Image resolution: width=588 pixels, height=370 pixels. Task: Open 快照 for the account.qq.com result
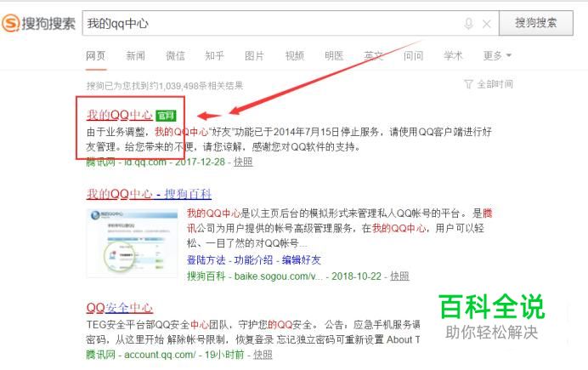(x=263, y=355)
